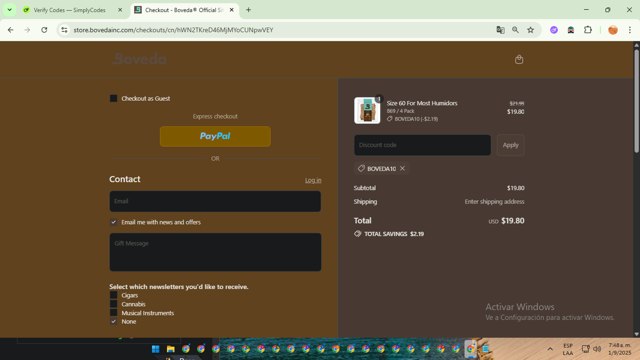Tick the Checkout as Guest checkbox
640x360 pixels.
(113, 98)
